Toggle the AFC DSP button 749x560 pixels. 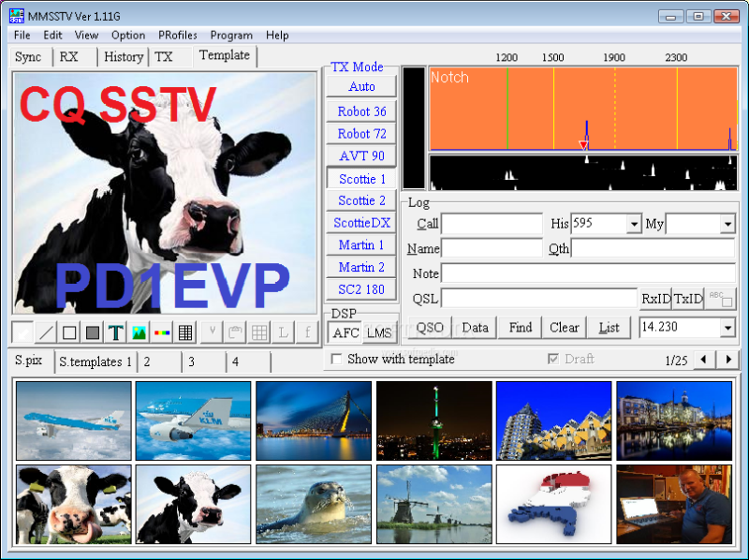pos(345,332)
